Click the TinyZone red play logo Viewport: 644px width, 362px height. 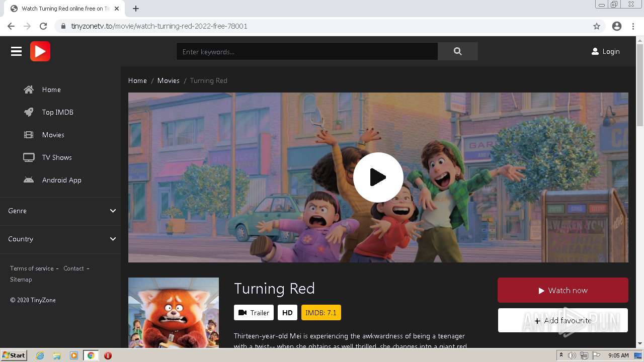[40, 51]
